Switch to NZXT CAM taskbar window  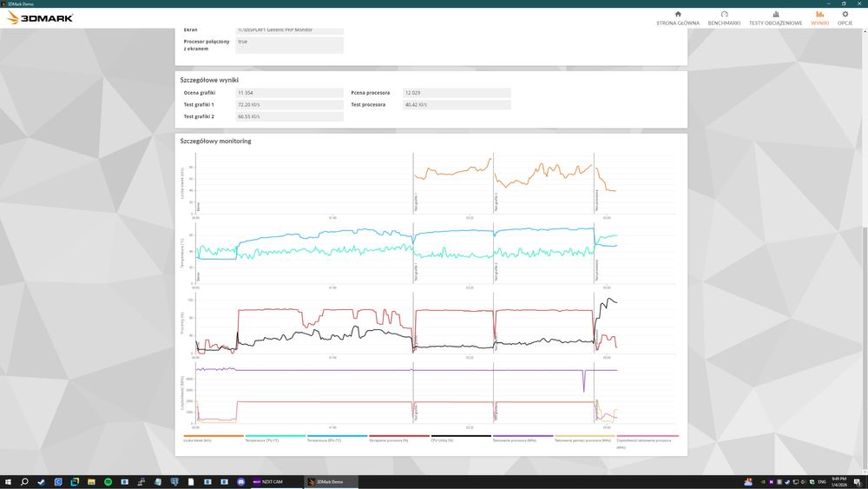[276, 482]
